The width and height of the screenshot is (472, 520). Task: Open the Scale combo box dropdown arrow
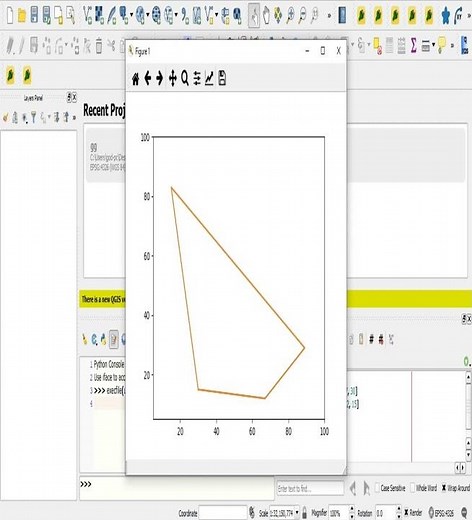297,512
